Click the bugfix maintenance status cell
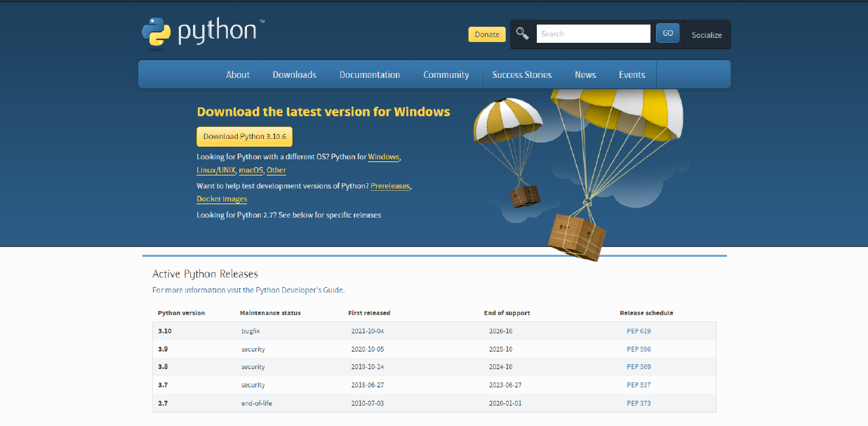 (x=251, y=331)
